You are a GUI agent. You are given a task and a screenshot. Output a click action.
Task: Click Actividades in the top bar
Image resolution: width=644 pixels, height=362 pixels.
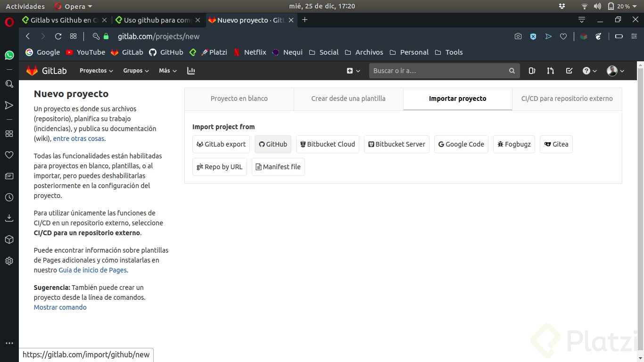(x=25, y=6)
